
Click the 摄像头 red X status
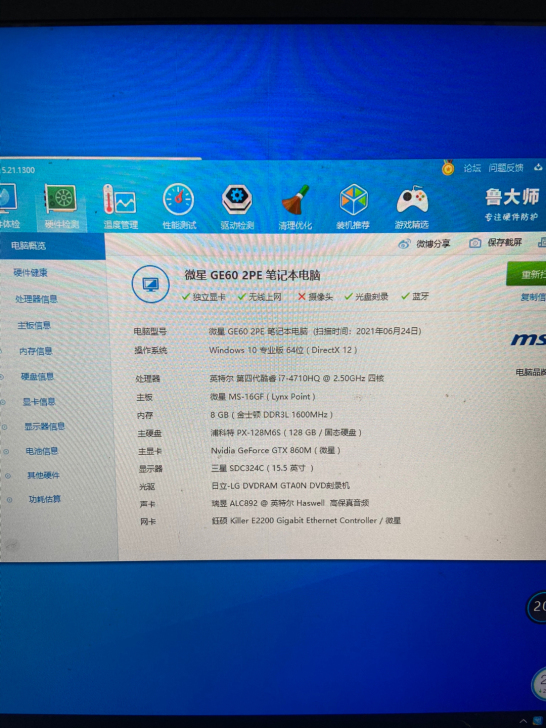tap(316, 297)
